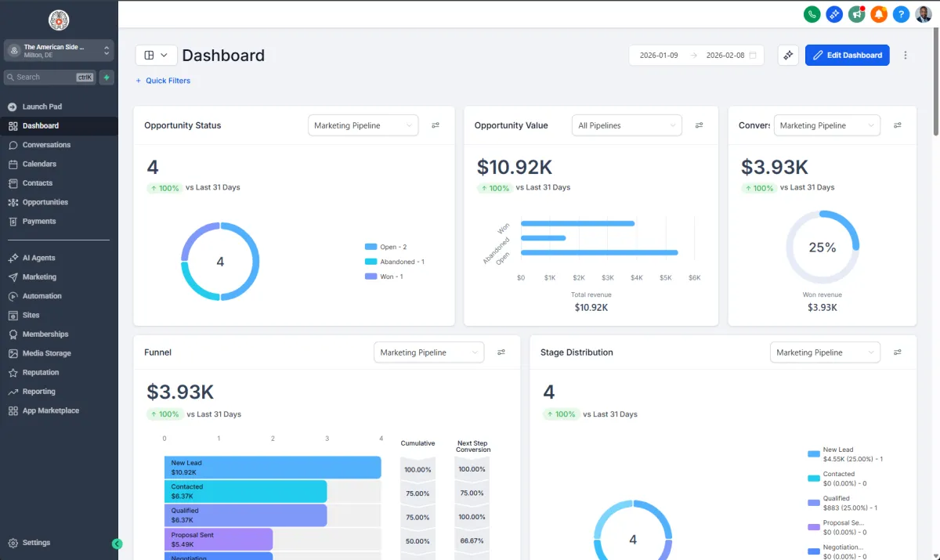Open Funnel widget pipeline dropdown

pos(428,352)
